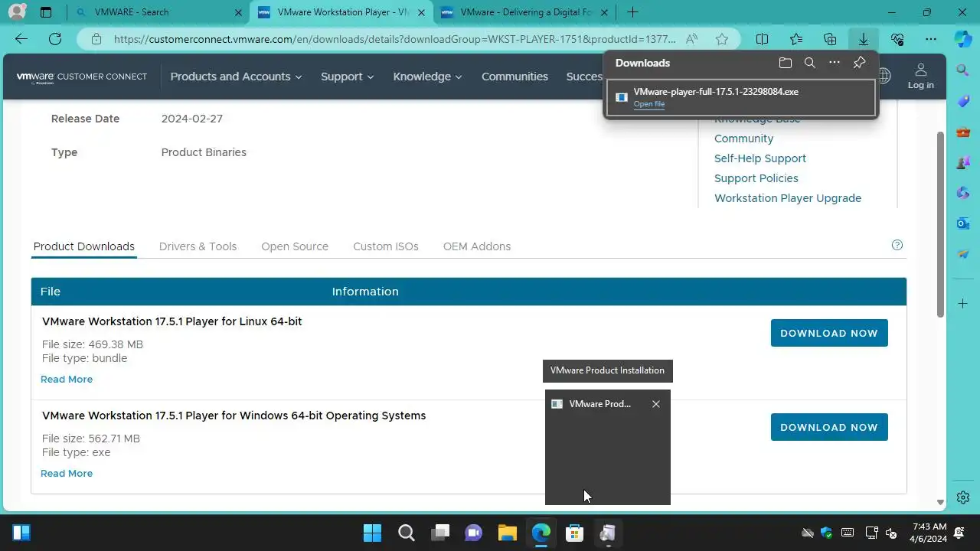Open the tab actions menu icon

coord(46,12)
